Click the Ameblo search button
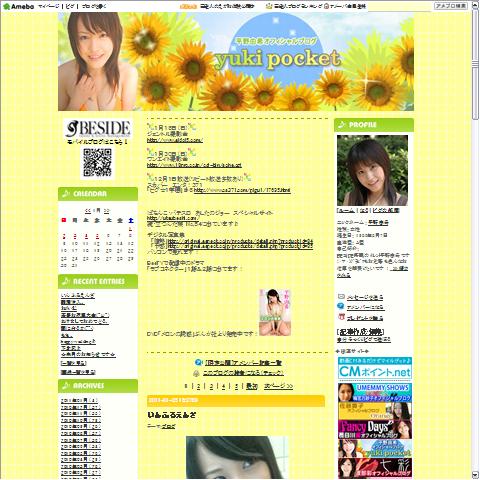 tap(451, 6)
